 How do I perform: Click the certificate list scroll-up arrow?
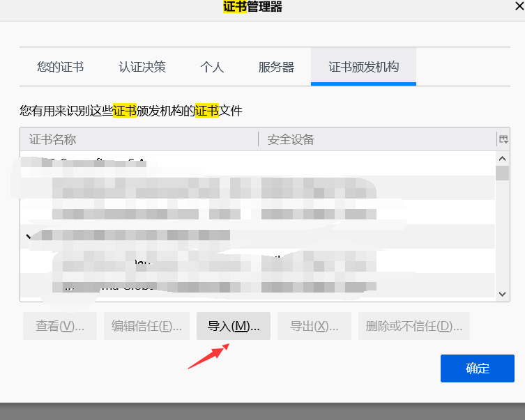502,159
